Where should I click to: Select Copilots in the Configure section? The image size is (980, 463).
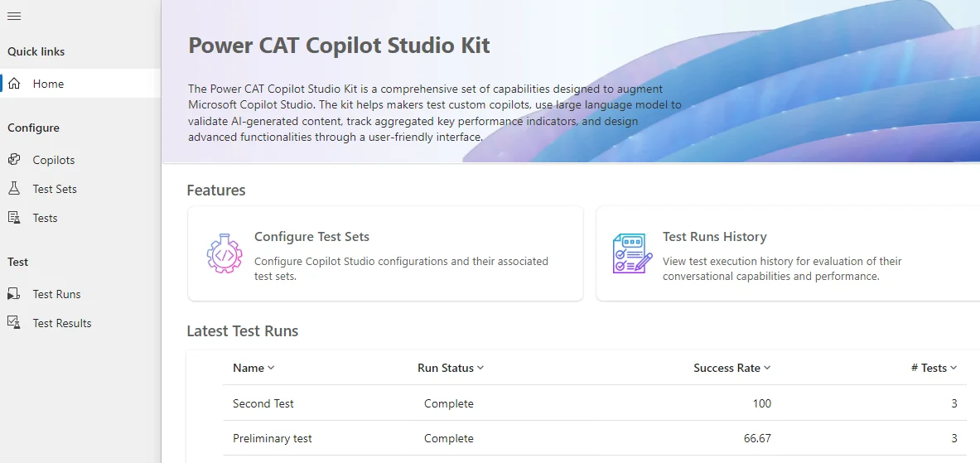coord(54,160)
